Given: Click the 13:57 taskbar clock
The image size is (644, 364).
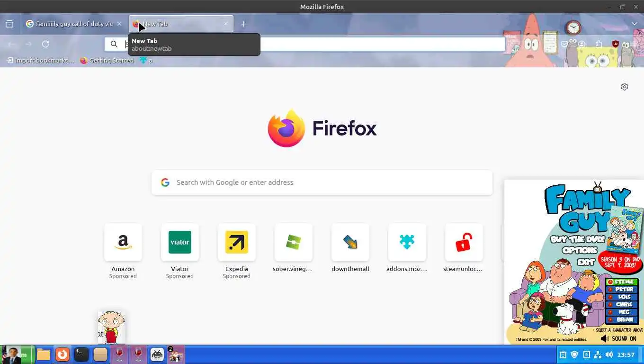Looking at the screenshot, I should [x=626, y=355].
